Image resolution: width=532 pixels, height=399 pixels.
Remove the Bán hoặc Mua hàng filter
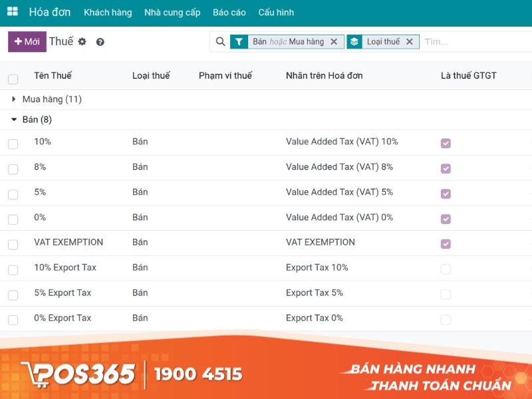(x=334, y=41)
